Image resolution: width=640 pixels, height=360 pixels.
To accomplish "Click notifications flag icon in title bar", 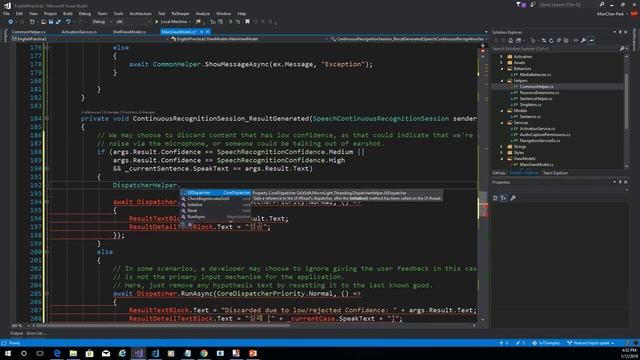I will (520, 4).
